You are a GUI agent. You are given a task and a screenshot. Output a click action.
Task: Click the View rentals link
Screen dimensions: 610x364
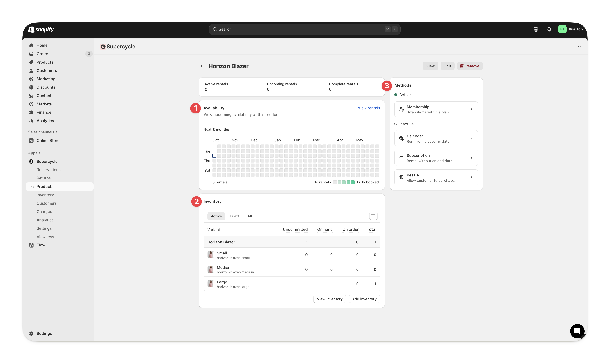coord(369,108)
